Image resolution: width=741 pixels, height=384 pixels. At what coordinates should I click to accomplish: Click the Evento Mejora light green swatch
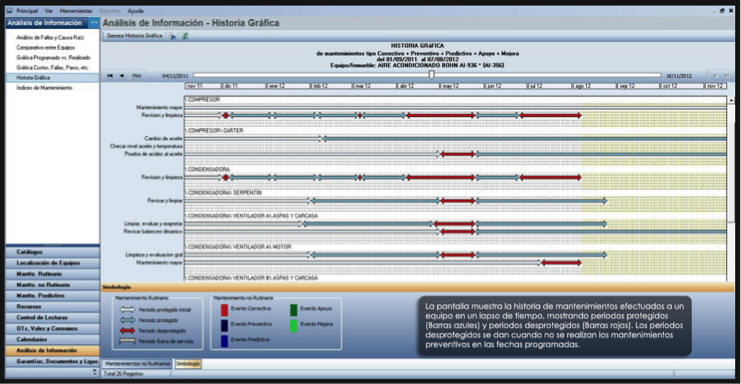point(293,325)
